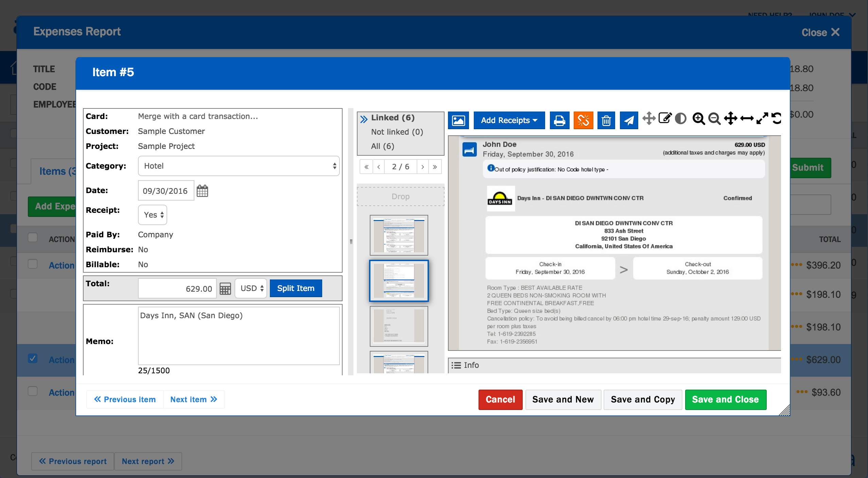Rotate the receipt image icon
868x478 pixels.
pyautogui.click(x=777, y=118)
